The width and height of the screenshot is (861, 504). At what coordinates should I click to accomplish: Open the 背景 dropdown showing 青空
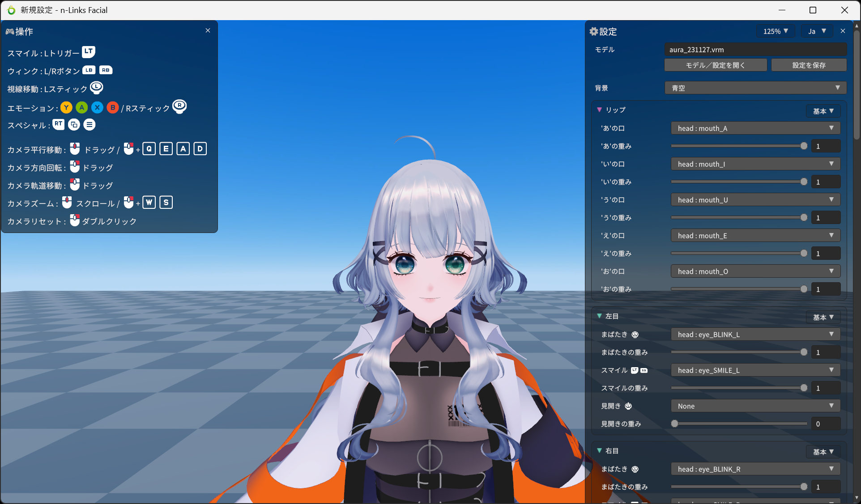pyautogui.click(x=755, y=88)
